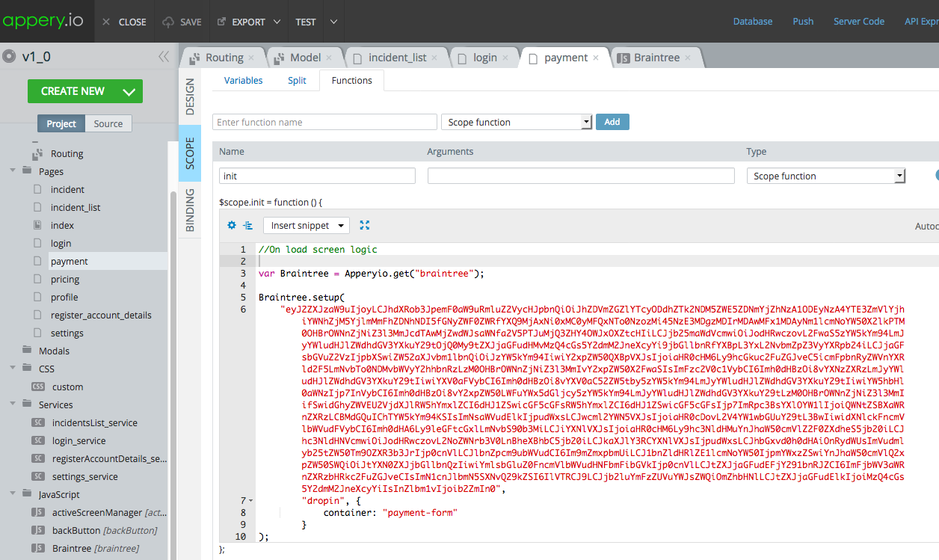Click the circle icon beside v1_0
The width and height of the screenshot is (939, 560).
(x=9, y=57)
